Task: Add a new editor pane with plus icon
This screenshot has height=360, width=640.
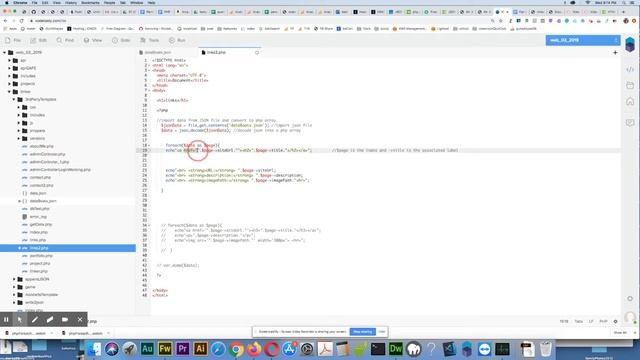Action: click(615, 53)
